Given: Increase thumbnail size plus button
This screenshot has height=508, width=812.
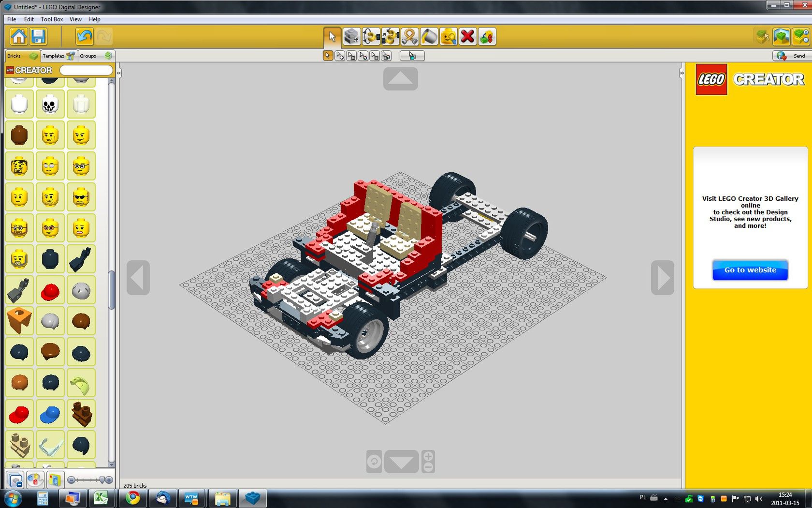Looking at the screenshot, I should (x=109, y=480).
